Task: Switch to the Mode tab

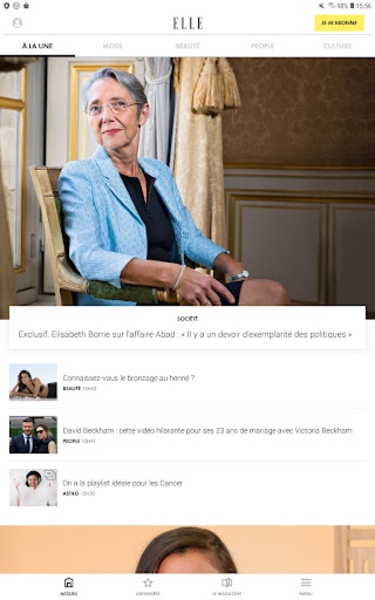Action: click(112, 46)
